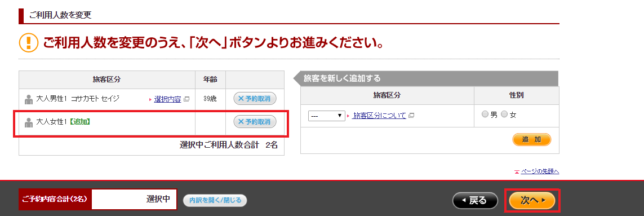Open the 選択内容 link
This screenshot has height=216, width=644.
click(x=167, y=99)
